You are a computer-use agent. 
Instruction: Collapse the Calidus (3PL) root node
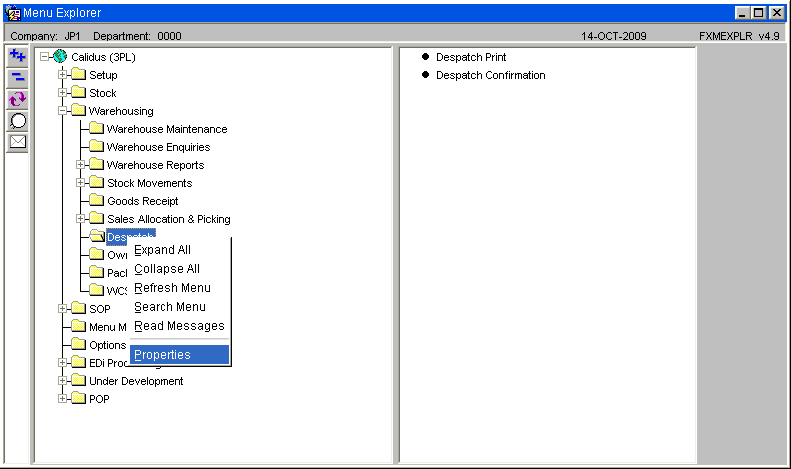click(x=44, y=56)
